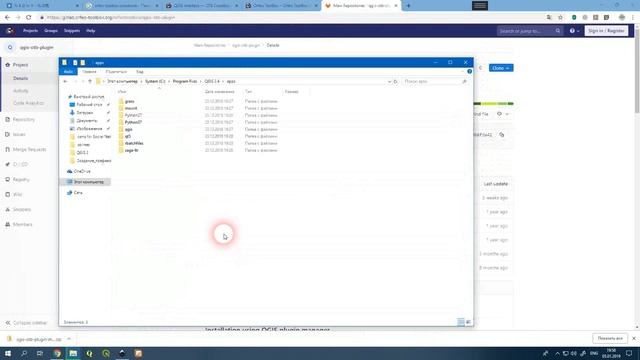Go up one folder level in Explorer
Viewport: 640px width, 360px height.
coord(90,82)
